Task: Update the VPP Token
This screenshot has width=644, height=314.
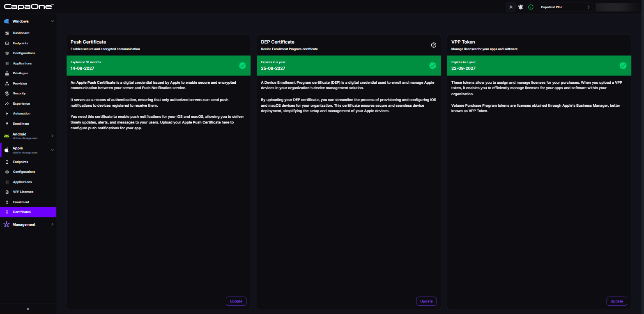Action: (x=617, y=301)
